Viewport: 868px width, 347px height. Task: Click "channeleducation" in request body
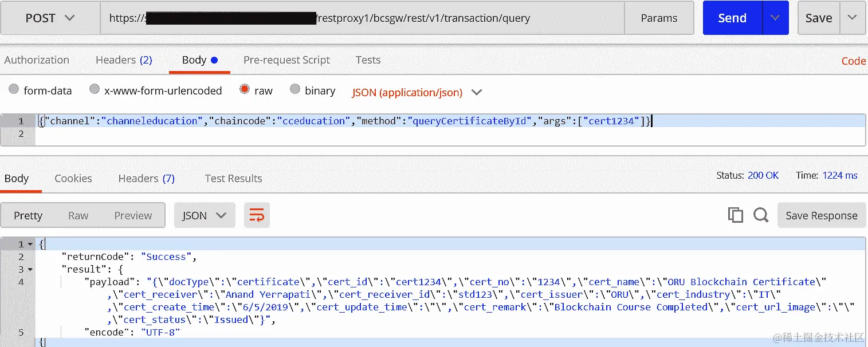[x=152, y=121]
